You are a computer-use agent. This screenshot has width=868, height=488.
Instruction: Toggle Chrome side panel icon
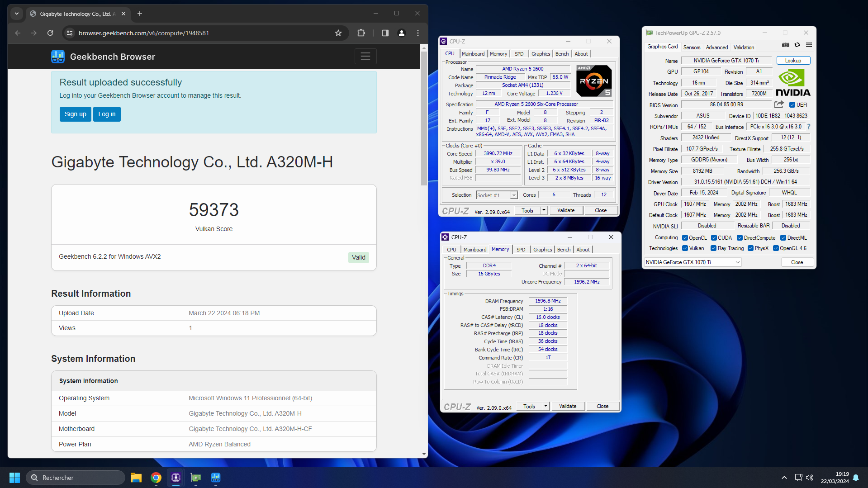click(385, 33)
